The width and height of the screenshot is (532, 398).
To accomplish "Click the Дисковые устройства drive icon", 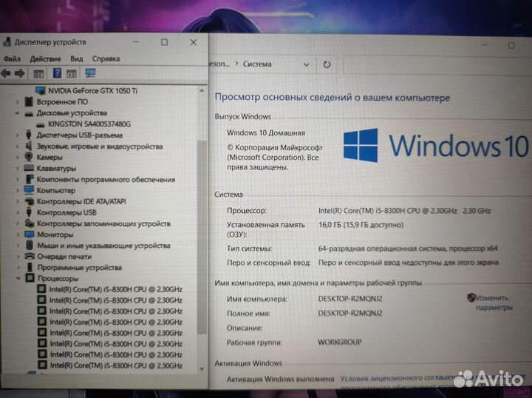I will point(29,113).
